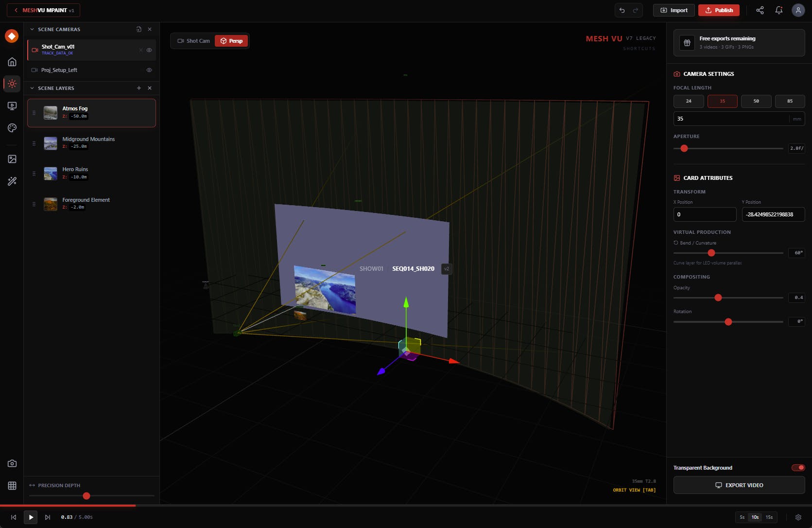Screen dimensions: 812x528
Task: Click the v2 version badge in viewport
Action: click(447, 269)
